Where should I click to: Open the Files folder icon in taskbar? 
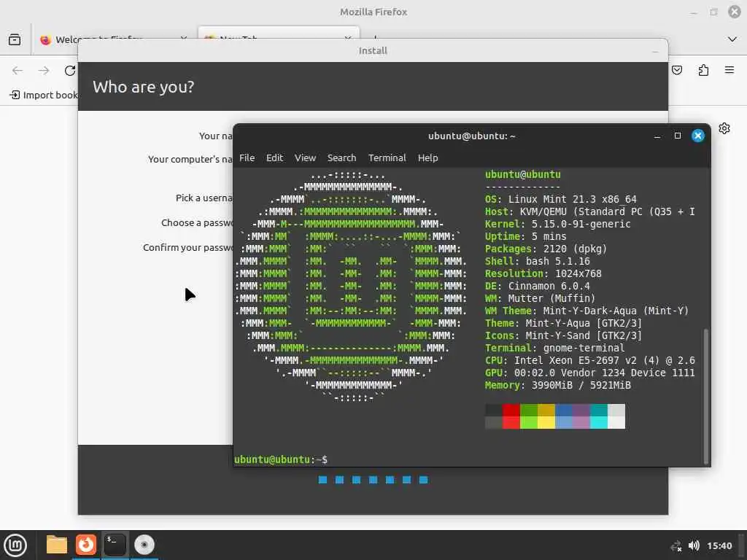(x=57, y=545)
